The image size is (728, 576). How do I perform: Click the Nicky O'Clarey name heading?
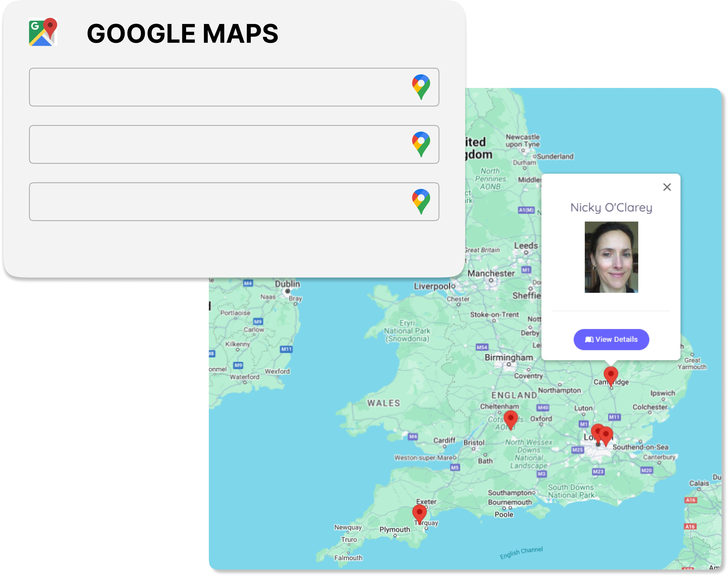611,207
